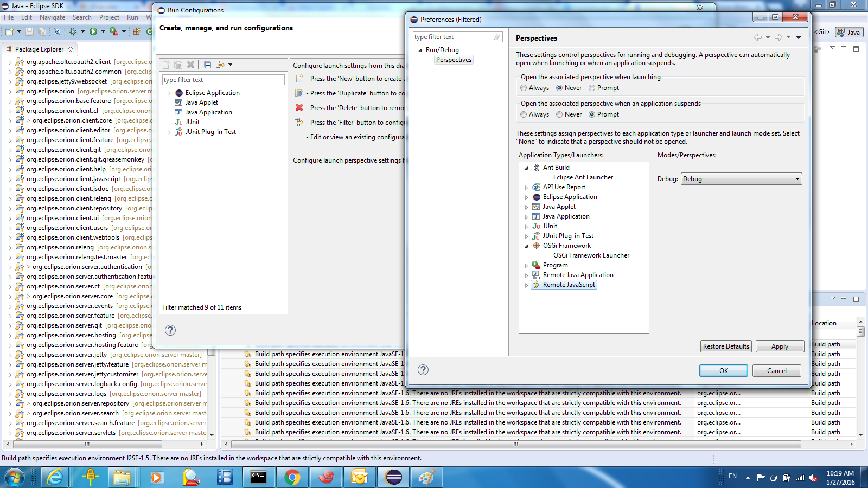Open the Preferences view menu dropdown arrow

(799, 37)
